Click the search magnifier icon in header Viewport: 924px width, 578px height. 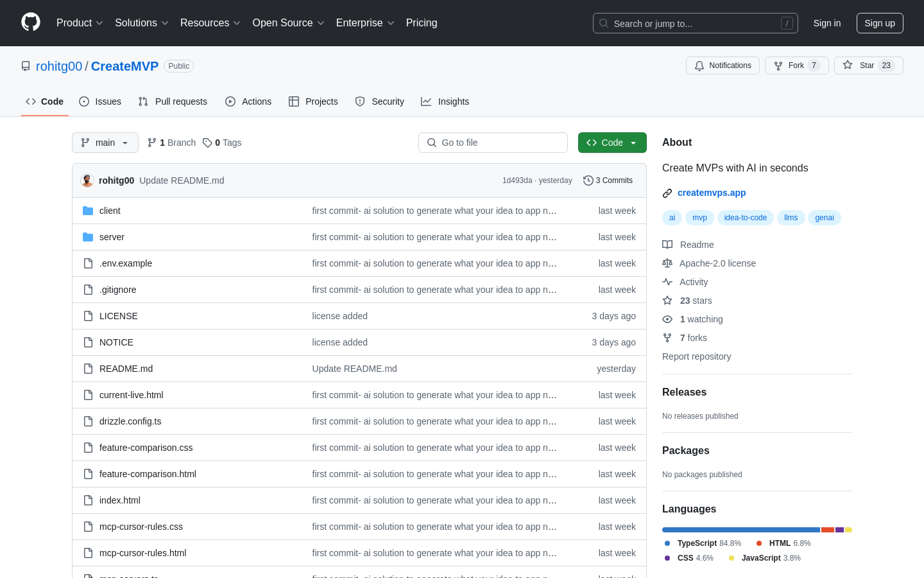pos(604,23)
